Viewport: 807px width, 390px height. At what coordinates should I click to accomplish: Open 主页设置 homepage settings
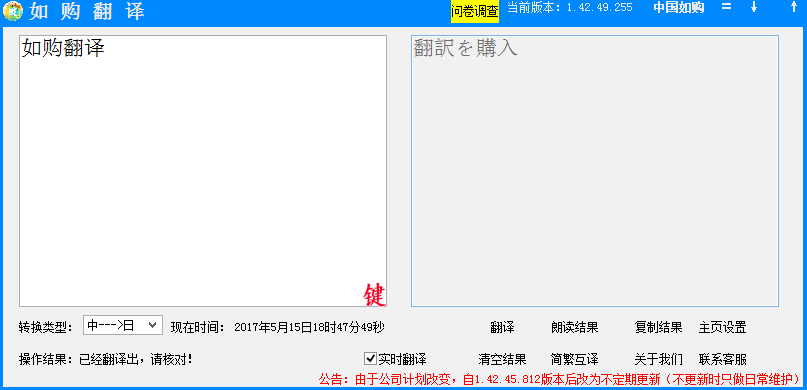(x=723, y=327)
